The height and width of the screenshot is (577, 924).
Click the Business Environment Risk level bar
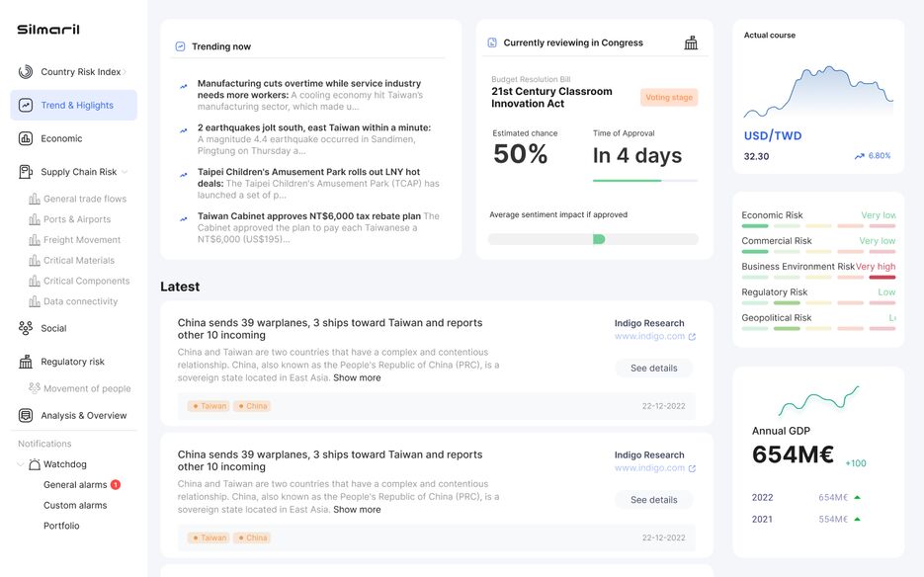818,277
